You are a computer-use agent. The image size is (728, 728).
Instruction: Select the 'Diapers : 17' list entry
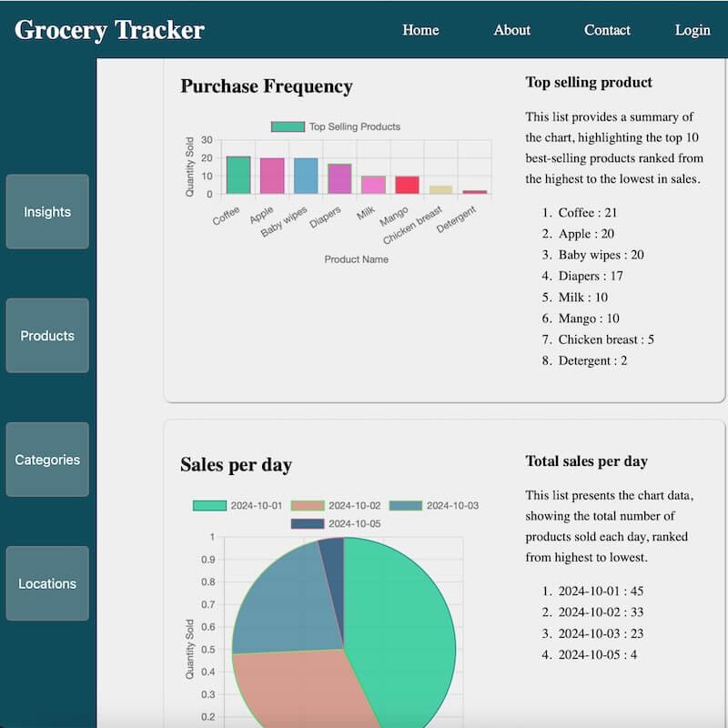591,276
